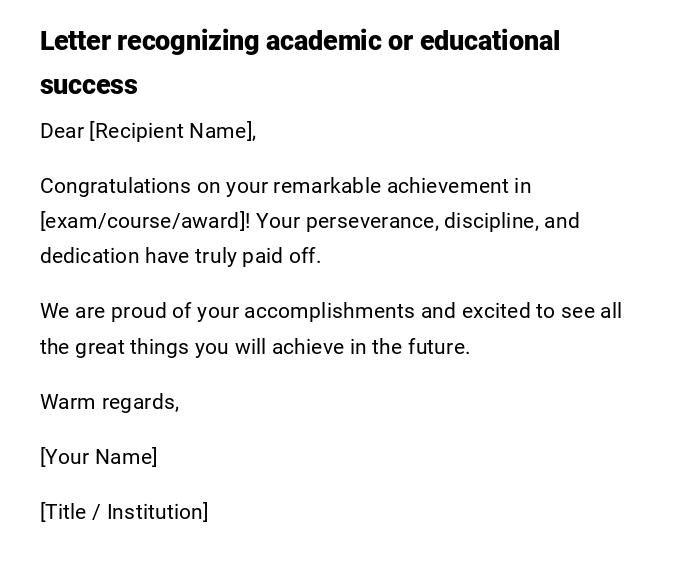Image resolution: width=700 pixels, height=574 pixels.
Task: Click the [Title / Institution] placeholder
Action: (124, 512)
